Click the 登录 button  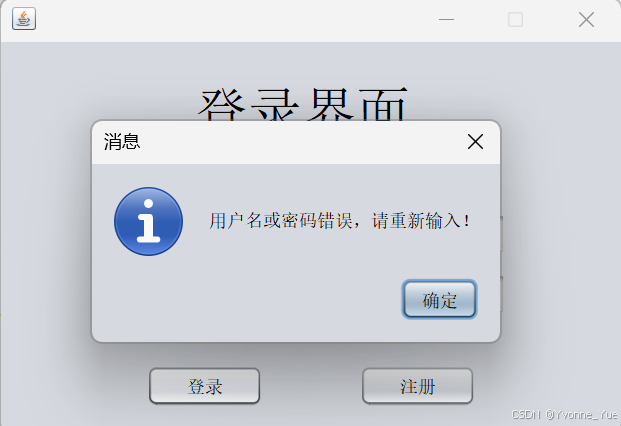pyautogui.click(x=204, y=386)
